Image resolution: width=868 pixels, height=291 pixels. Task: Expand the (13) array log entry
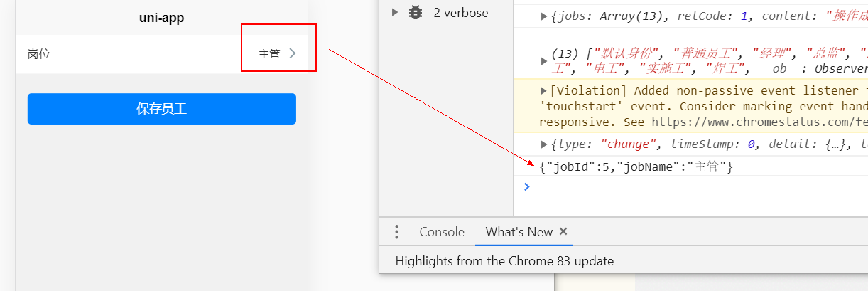[544, 60]
